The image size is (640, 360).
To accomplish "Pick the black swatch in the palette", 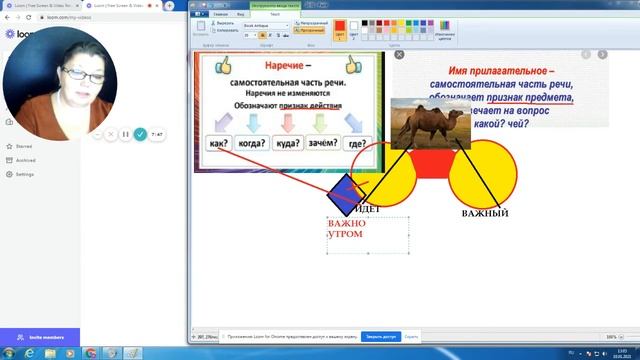I will click(364, 23).
